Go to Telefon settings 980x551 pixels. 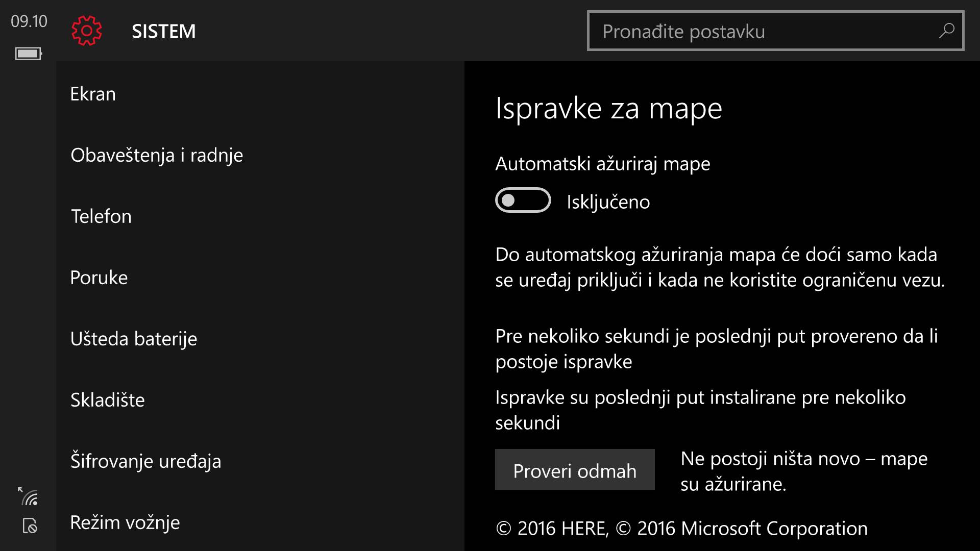coord(101,216)
